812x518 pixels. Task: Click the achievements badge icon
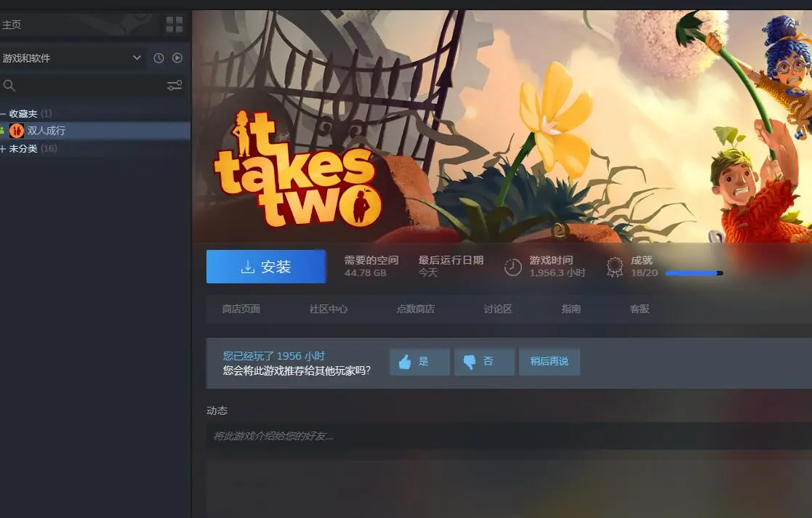tap(615, 267)
